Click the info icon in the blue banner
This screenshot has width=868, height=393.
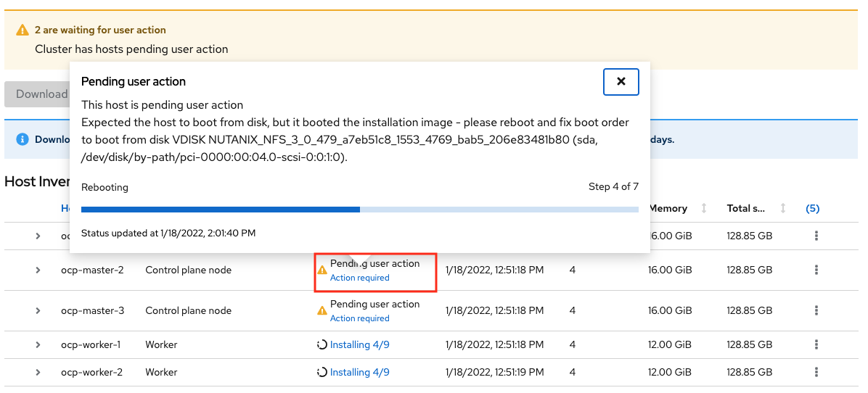point(22,139)
